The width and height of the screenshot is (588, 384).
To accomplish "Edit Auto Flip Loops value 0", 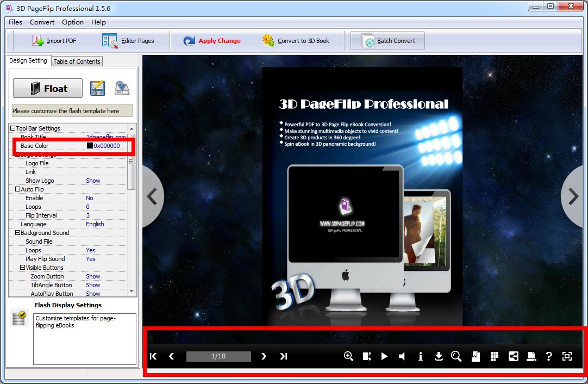I will click(87, 207).
